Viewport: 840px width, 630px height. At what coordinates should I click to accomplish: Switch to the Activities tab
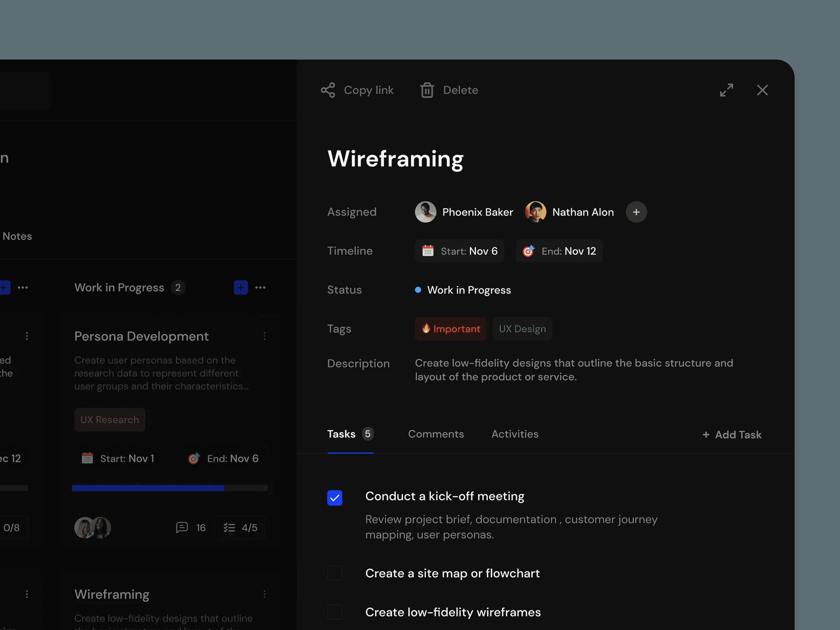(x=514, y=434)
